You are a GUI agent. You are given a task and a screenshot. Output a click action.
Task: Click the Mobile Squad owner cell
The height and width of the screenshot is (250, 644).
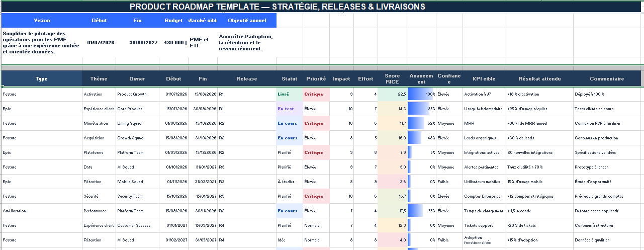click(x=137, y=182)
